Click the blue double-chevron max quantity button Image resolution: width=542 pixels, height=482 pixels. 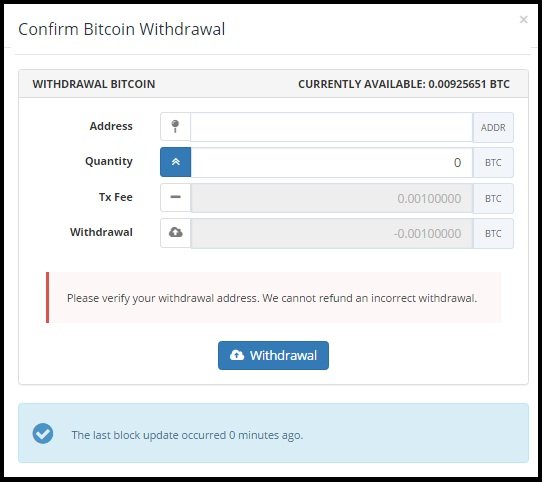175,162
